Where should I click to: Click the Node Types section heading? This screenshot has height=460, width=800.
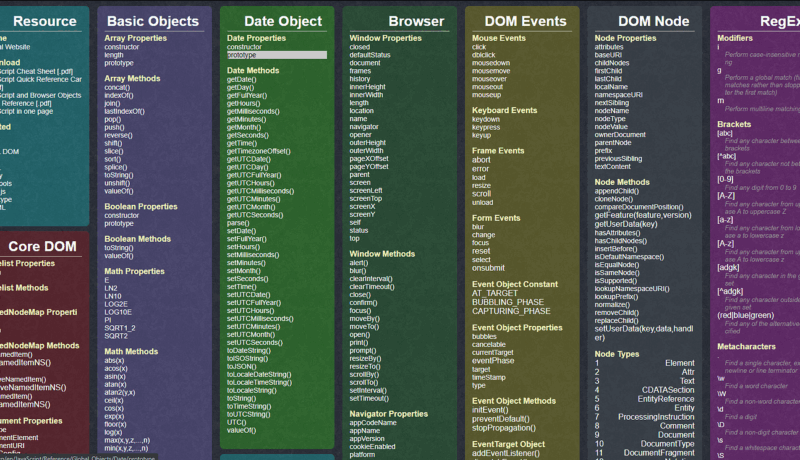click(617, 354)
